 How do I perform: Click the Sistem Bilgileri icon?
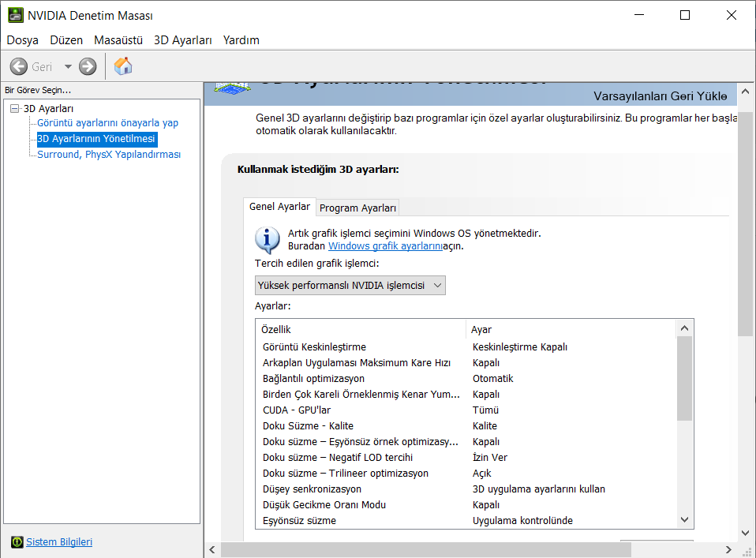[x=17, y=542]
